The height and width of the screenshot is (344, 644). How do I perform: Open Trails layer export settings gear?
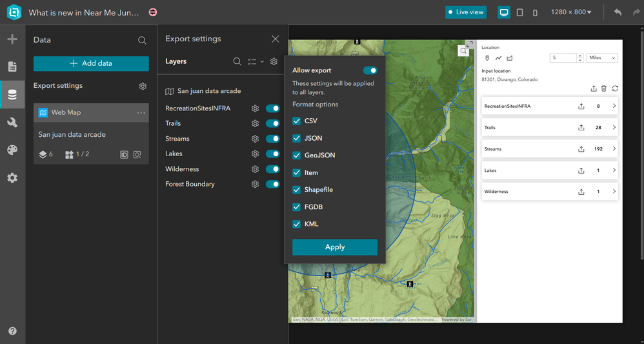pyautogui.click(x=255, y=123)
